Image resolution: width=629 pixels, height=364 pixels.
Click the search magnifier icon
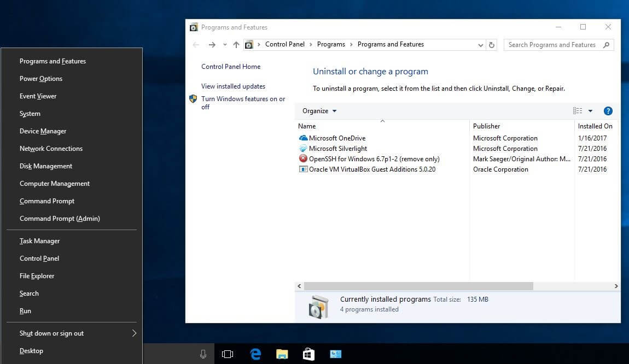point(606,45)
